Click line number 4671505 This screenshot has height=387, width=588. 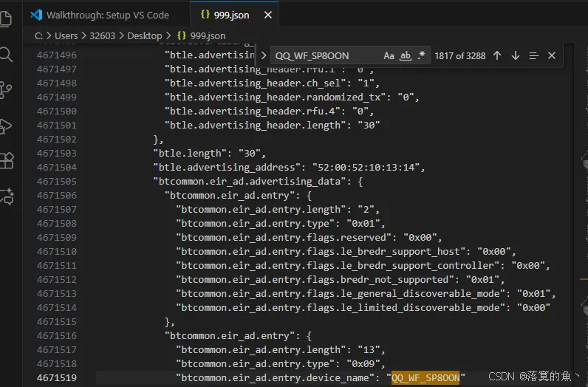point(57,182)
